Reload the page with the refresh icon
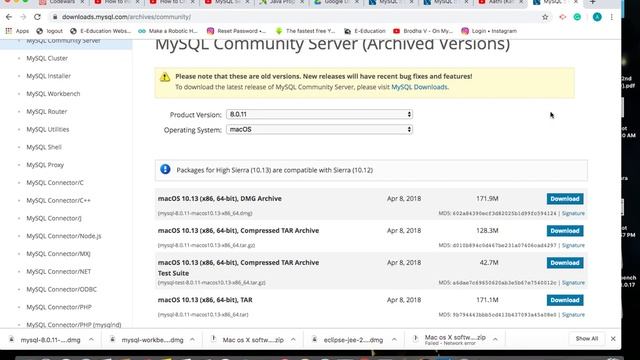The height and width of the screenshot is (360, 640). (37, 17)
